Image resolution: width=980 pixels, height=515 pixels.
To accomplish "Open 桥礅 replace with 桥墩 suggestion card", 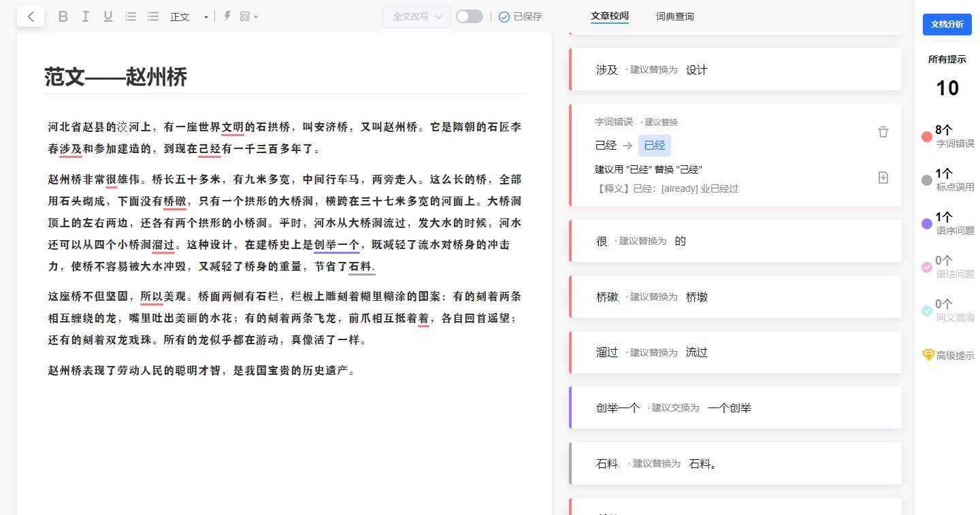I will click(x=735, y=297).
